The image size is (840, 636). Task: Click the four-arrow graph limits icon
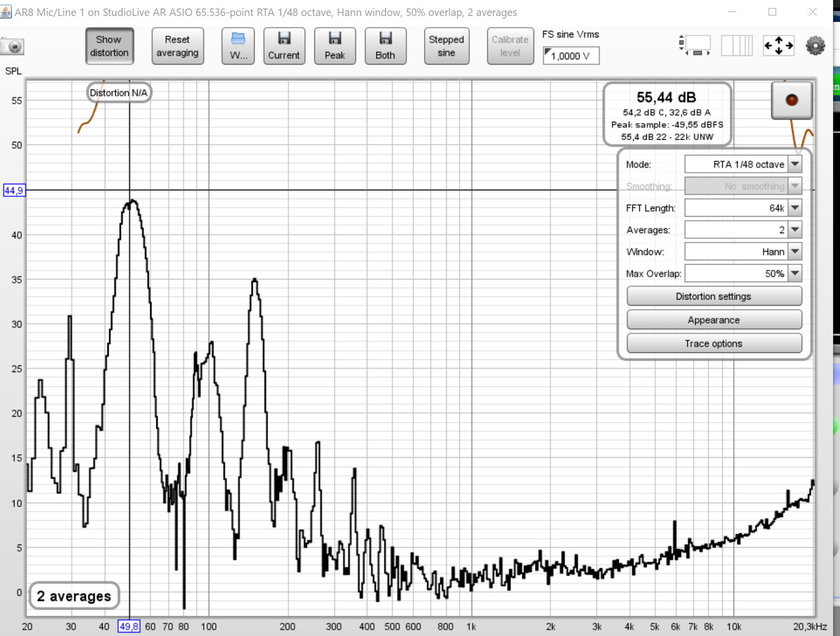point(779,45)
